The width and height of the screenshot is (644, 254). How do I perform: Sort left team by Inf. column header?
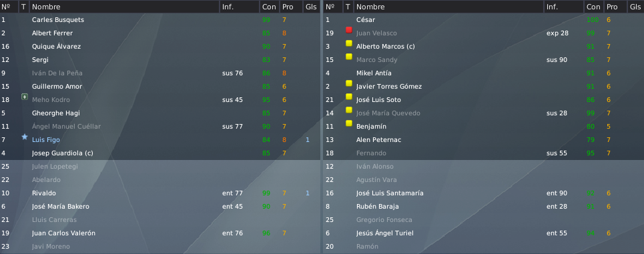click(x=240, y=7)
